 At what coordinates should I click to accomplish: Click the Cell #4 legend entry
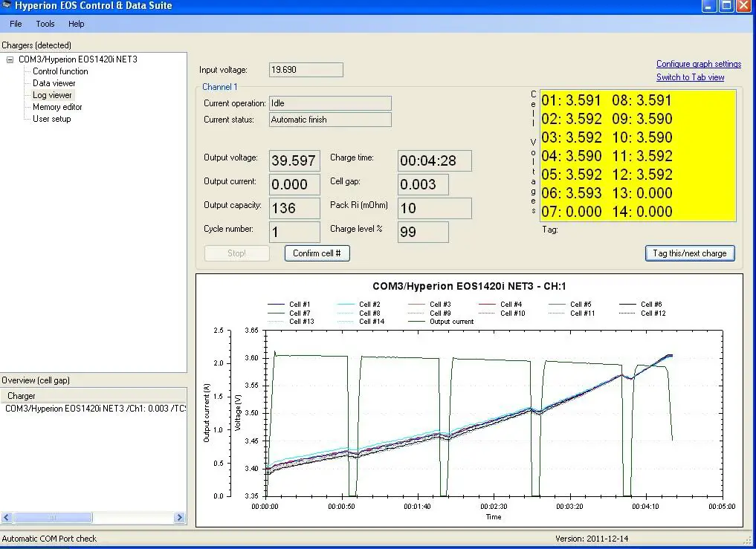[500, 304]
